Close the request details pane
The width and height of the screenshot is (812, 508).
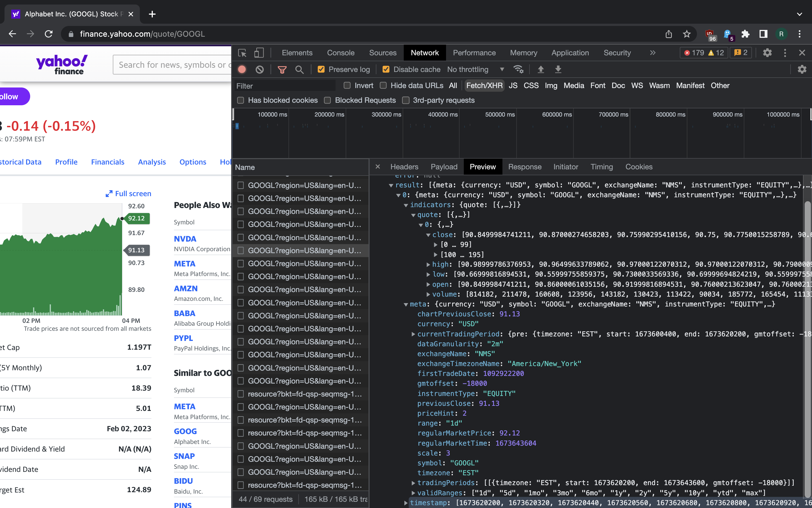coord(378,167)
